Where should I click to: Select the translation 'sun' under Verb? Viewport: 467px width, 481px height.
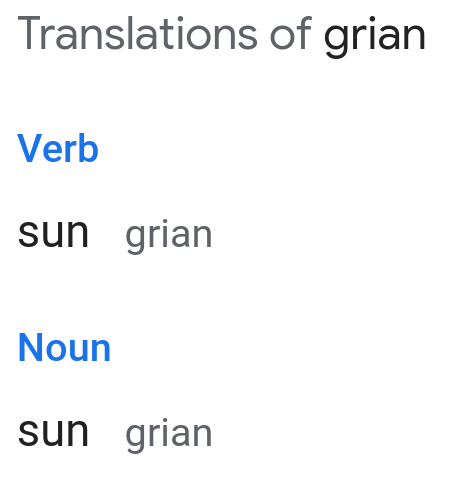point(53,234)
